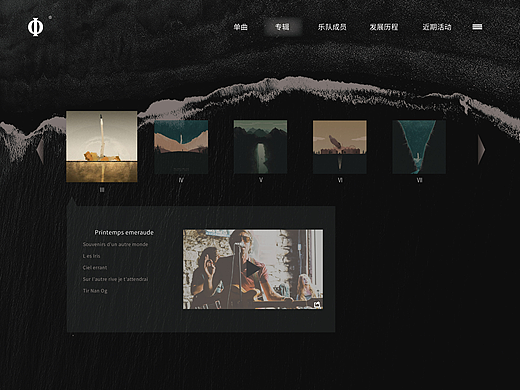Click the Phi logo in the header
Screen dimensions: 520x390
click(35, 27)
